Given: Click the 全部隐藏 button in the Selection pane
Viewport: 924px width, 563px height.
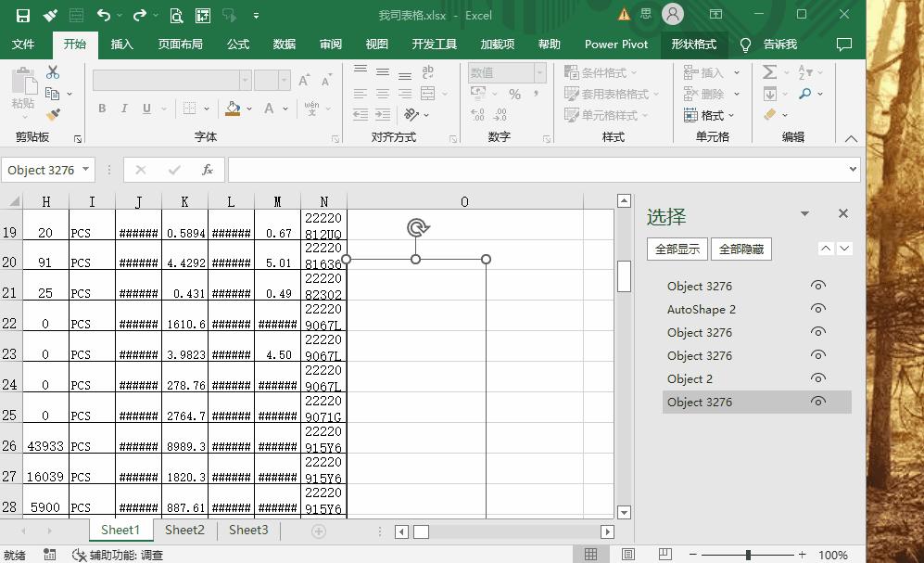Looking at the screenshot, I should (x=741, y=250).
